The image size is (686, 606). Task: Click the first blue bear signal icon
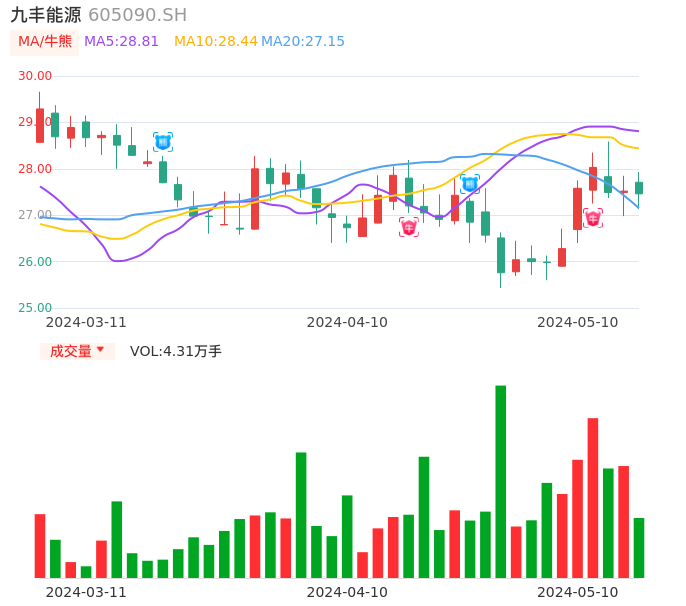click(163, 142)
